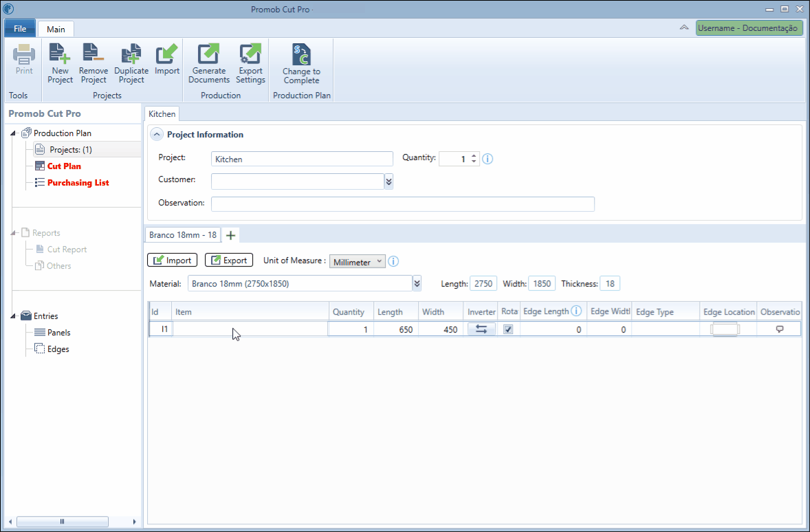Click the Customer input field
This screenshot has height=532, width=810.
(x=298, y=181)
